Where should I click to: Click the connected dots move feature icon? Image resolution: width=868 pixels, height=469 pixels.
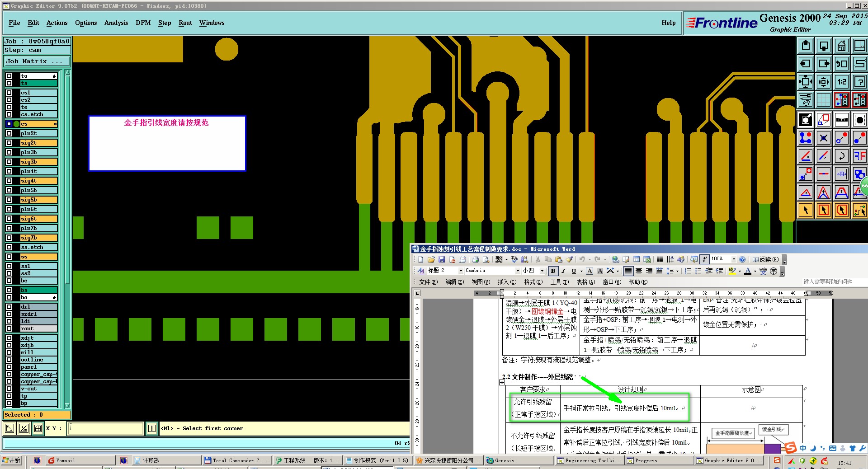pyautogui.click(x=806, y=138)
